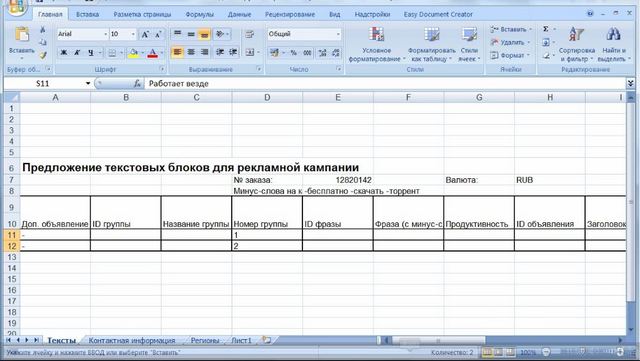Toggle bottom vertical alignment
The width and height of the screenshot is (640, 361).
pyautogui.click(x=204, y=34)
